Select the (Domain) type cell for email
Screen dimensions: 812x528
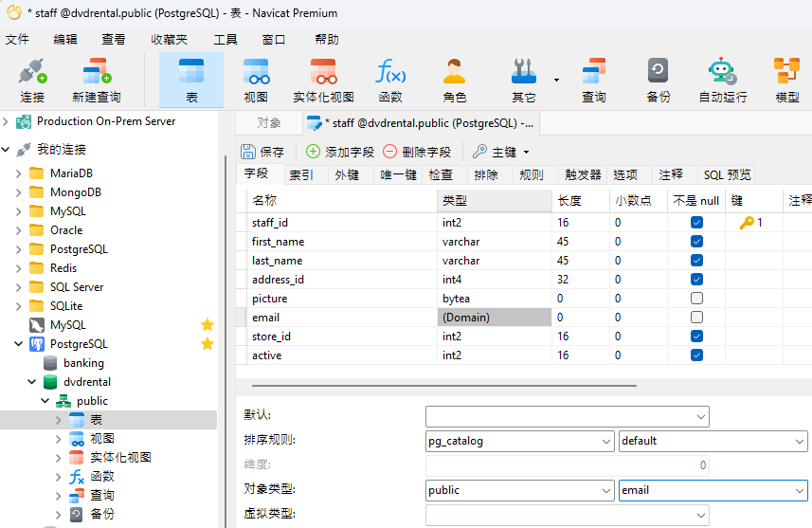495,318
